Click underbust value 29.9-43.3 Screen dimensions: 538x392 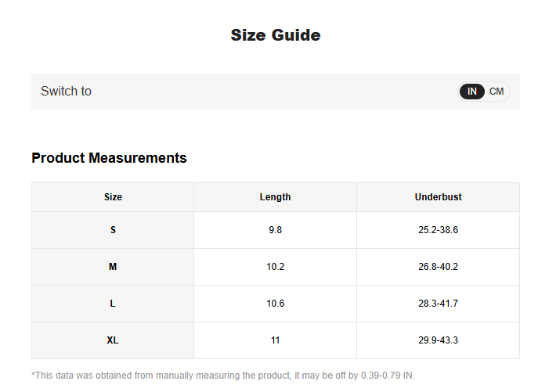439,340
